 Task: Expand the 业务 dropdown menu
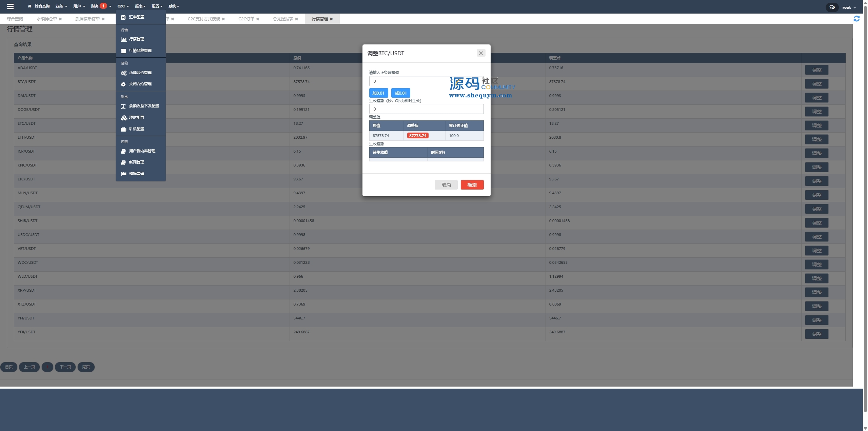pyautogui.click(x=61, y=6)
